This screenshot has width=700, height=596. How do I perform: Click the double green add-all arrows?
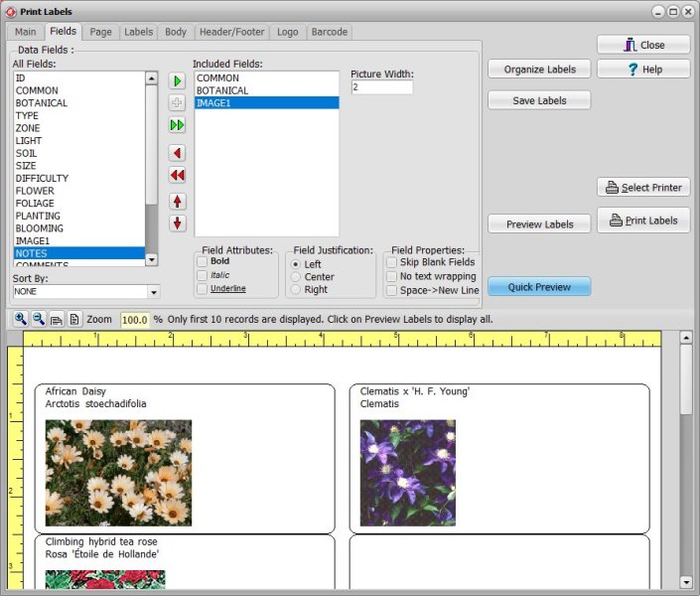pos(177,125)
